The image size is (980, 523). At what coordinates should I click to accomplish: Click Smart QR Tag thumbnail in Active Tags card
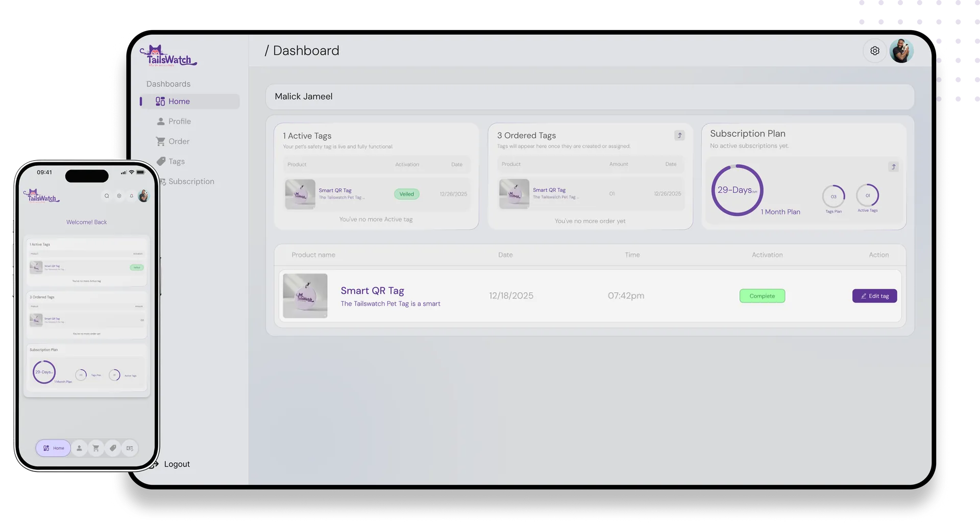point(300,194)
